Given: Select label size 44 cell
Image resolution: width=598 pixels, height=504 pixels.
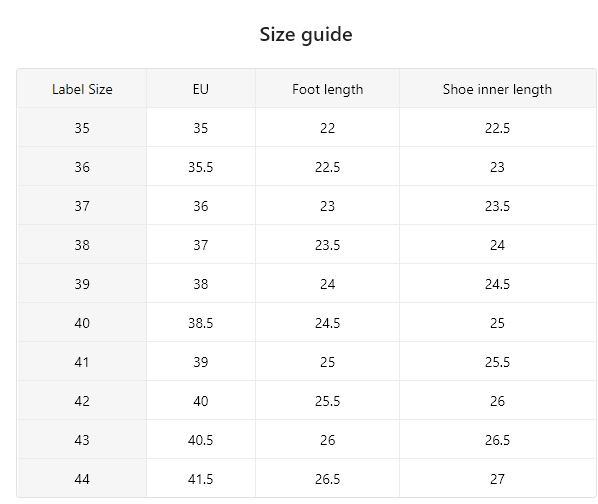Looking at the screenshot, I should (x=82, y=478).
